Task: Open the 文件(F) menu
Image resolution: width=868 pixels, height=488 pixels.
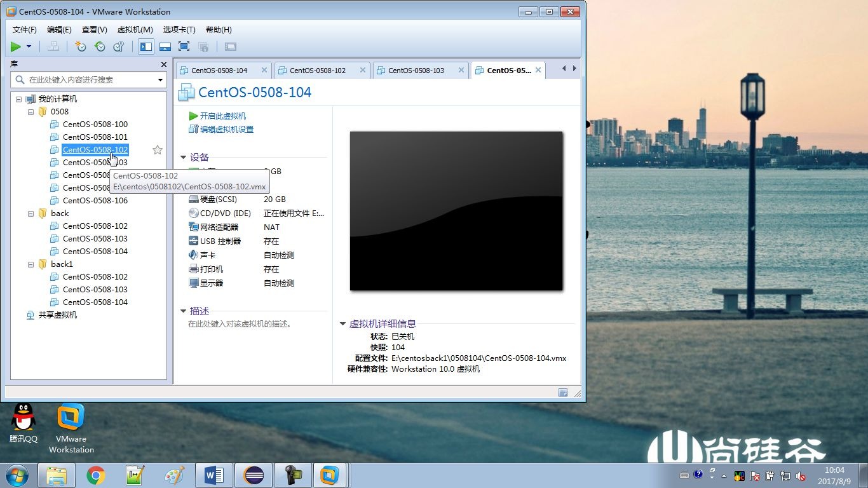Action: click(25, 30)
